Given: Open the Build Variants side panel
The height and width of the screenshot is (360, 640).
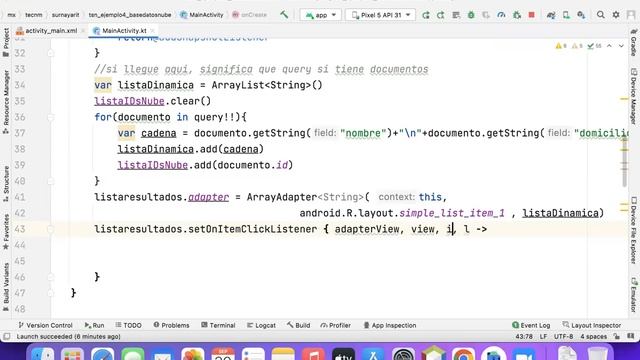Looking at the screenshot, I should coord(6,287).
